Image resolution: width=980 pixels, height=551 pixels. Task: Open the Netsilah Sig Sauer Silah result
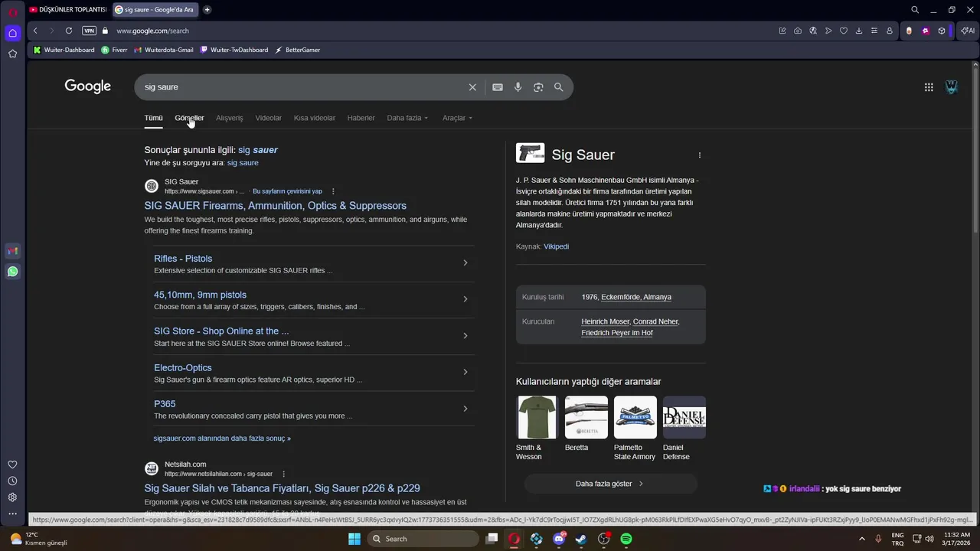[282, 488]
